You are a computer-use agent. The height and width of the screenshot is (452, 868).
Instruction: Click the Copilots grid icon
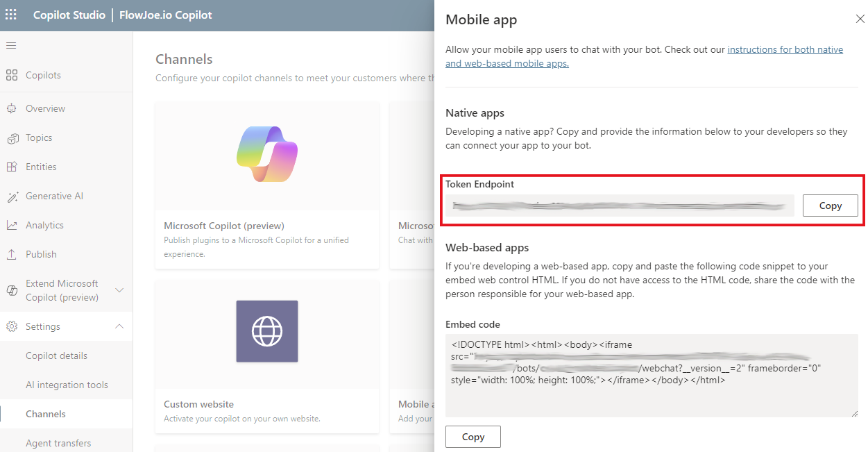coord(12,75)
